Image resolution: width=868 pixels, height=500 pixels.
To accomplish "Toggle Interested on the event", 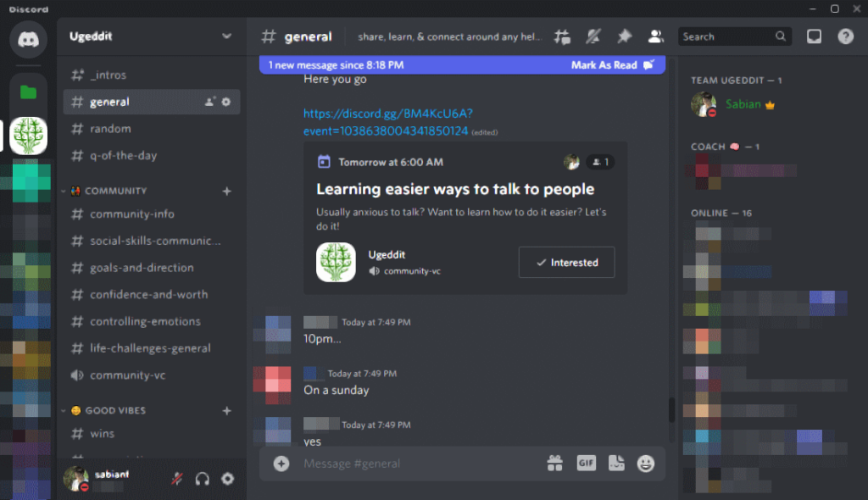I will click(566, 263).
